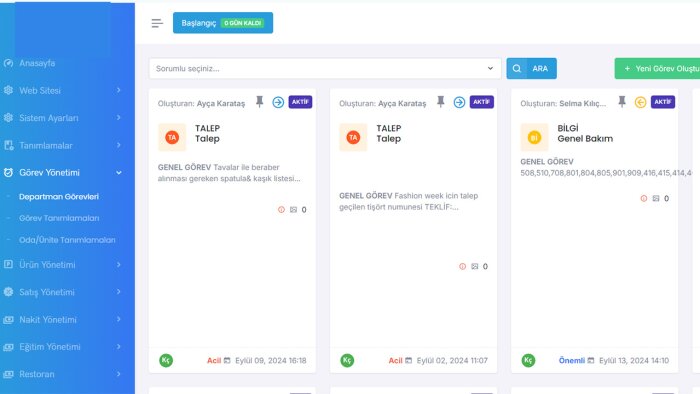700x394 pixels.
Task: Collapse the Görev Yönetimi chevron
Action: pos(119,173)
